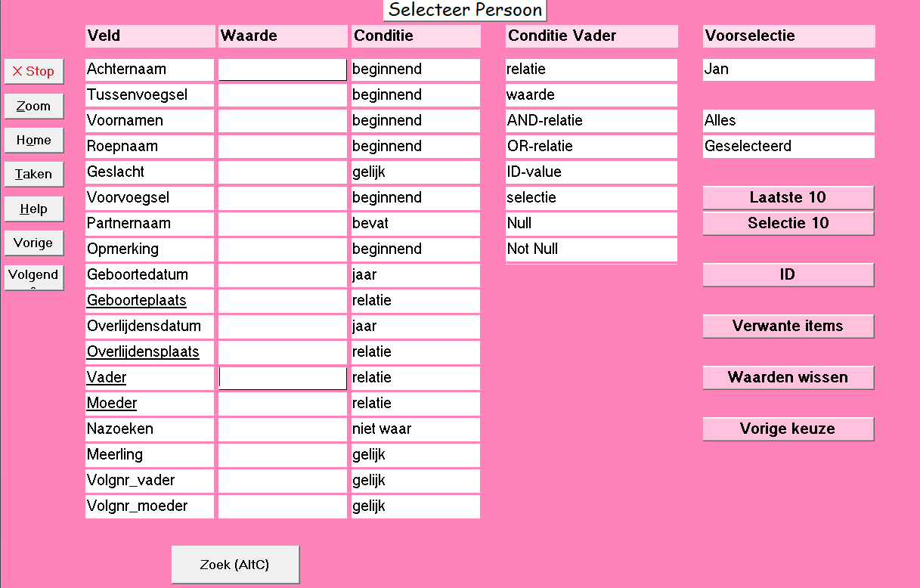Click the Roepnaam value field
The width and height of the screenshot is (920, 588).
pyautogui.click(x=283, y=147)
